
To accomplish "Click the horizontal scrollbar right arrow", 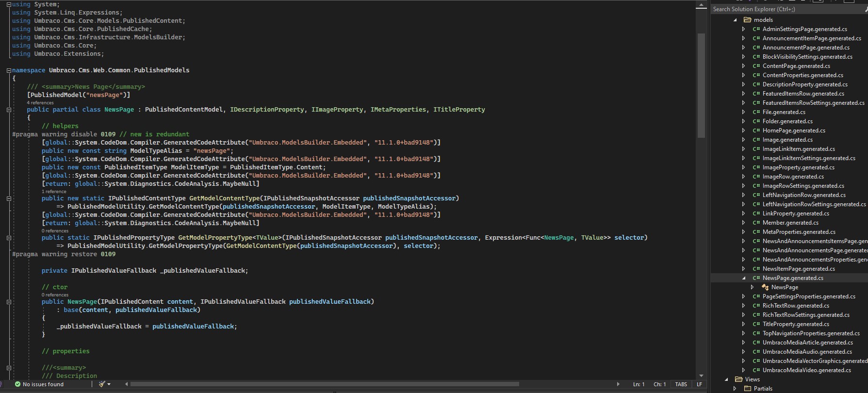I will (618, 384).
